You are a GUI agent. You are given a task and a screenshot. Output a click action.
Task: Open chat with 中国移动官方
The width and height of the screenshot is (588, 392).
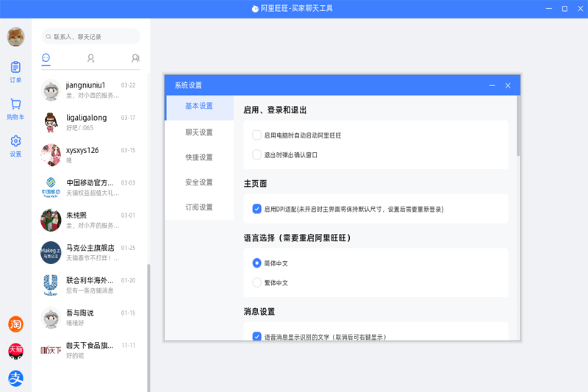click(90, 188)
